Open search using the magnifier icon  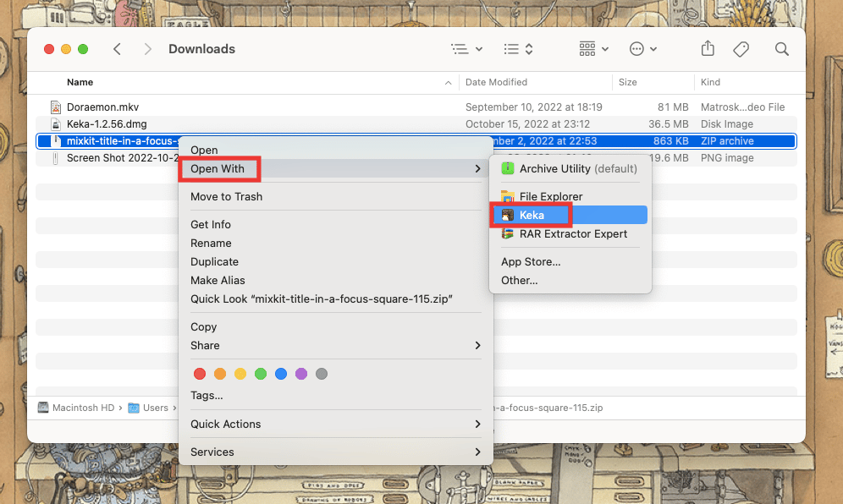pos(781,49)
